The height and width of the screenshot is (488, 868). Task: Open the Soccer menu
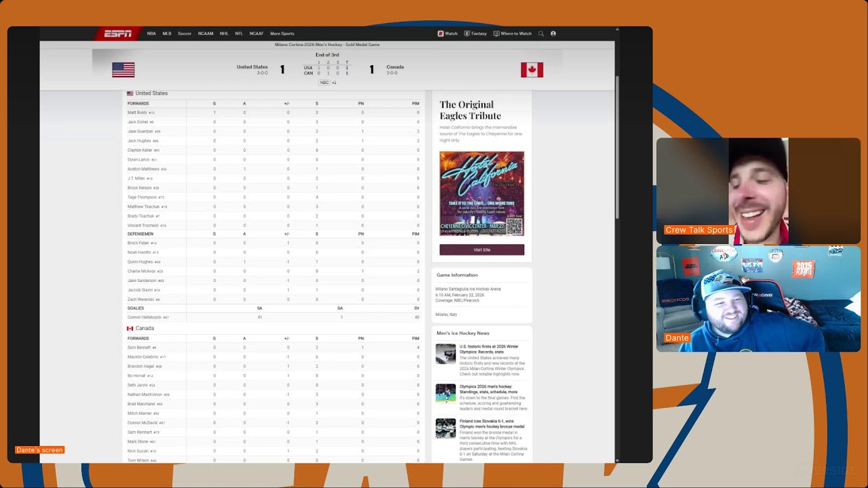pos(184,33)
